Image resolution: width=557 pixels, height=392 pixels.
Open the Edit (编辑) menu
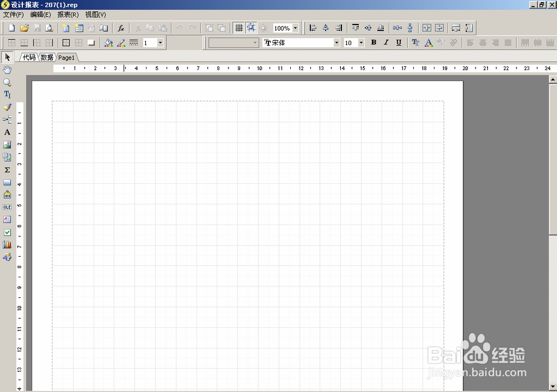point(41,14)
